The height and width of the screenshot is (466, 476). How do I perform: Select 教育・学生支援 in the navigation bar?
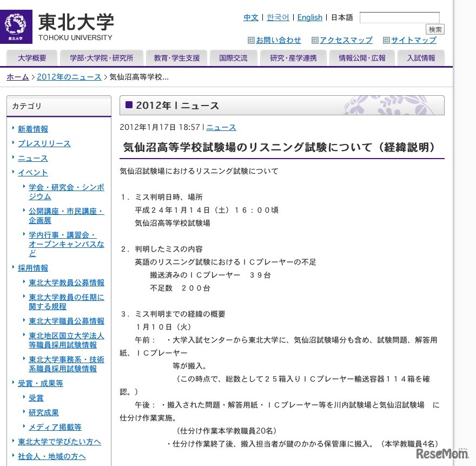[x=176, y=58]
